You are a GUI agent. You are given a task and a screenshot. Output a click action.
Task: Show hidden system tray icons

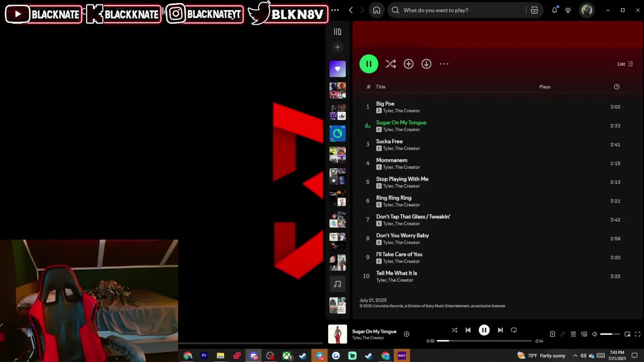pos(576,356)
